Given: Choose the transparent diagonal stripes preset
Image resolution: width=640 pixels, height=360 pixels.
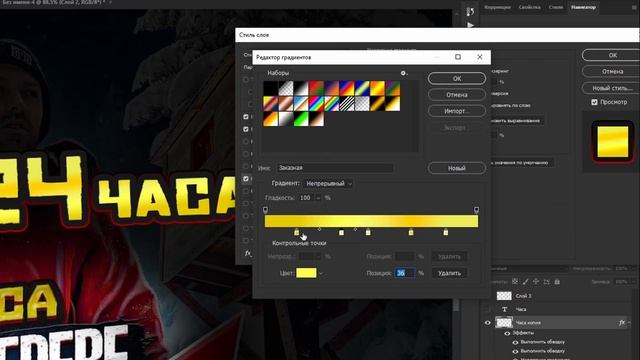Looking at the screenshot, I should pos(347,104).
